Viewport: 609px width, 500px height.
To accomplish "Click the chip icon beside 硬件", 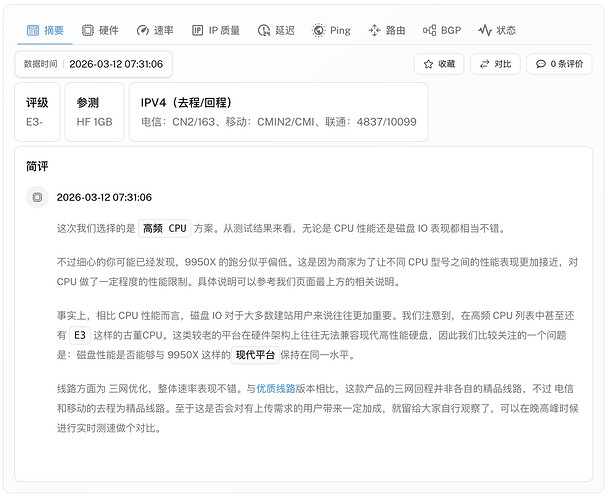I will pyautogui.click(x=88, y=30).
